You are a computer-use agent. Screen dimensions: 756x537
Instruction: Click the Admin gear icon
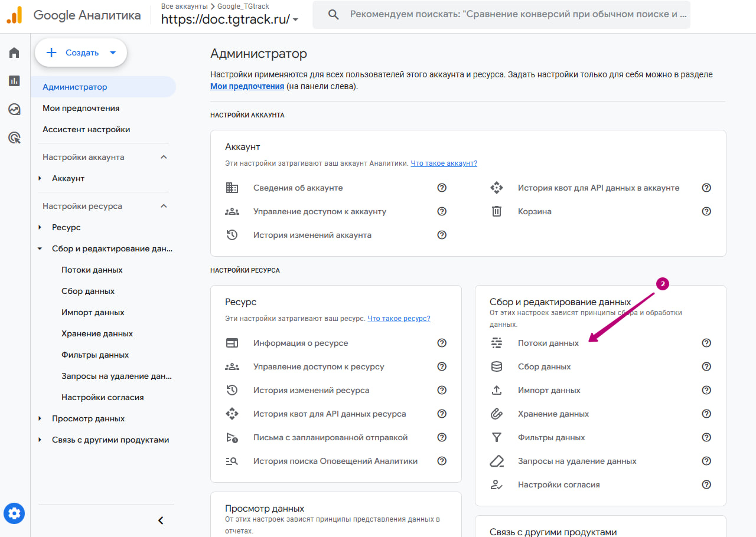click(14, 513)
